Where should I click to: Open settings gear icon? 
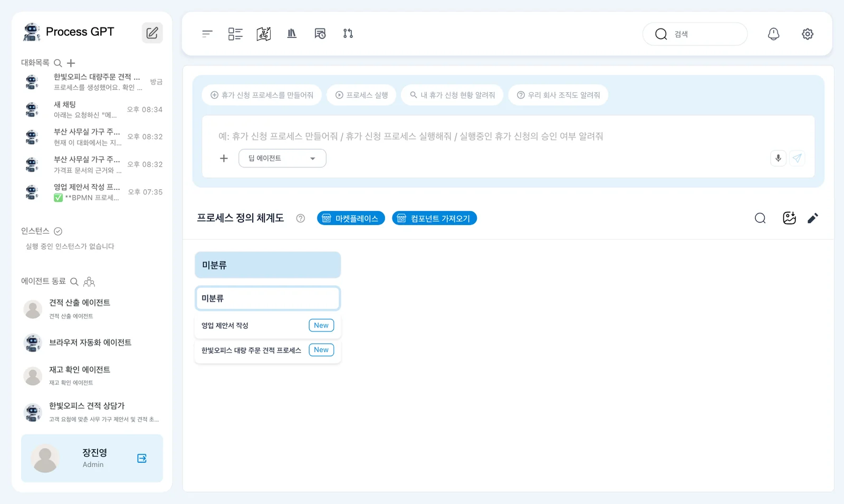click(x=808, y=34)
